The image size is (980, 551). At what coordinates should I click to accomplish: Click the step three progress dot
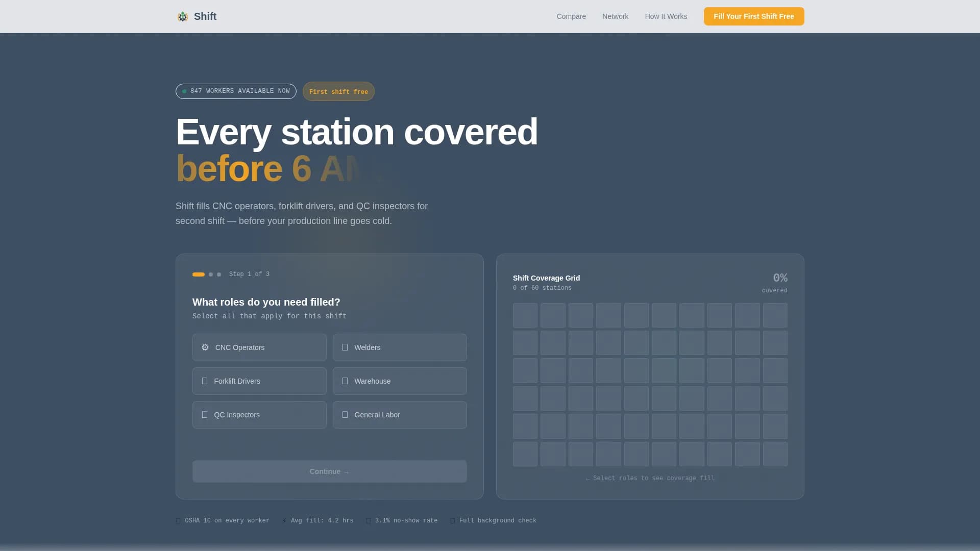pyautogui.click(x=219, y=274)
